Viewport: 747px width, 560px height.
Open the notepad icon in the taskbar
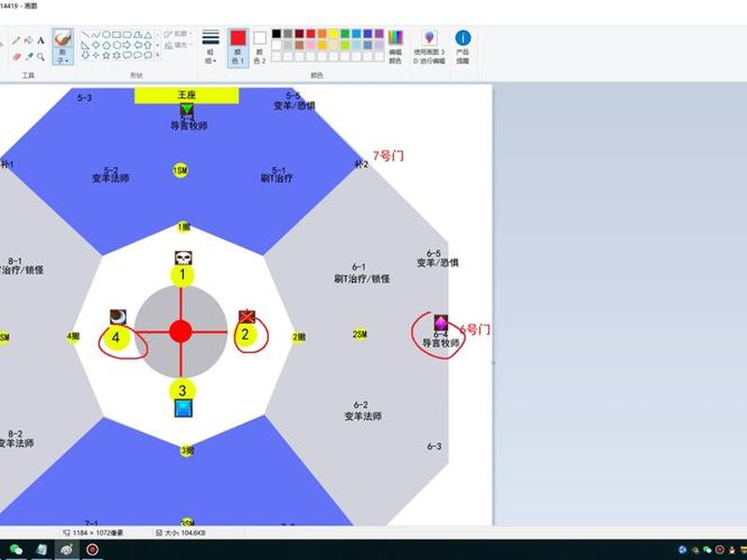tap(42, 550)
